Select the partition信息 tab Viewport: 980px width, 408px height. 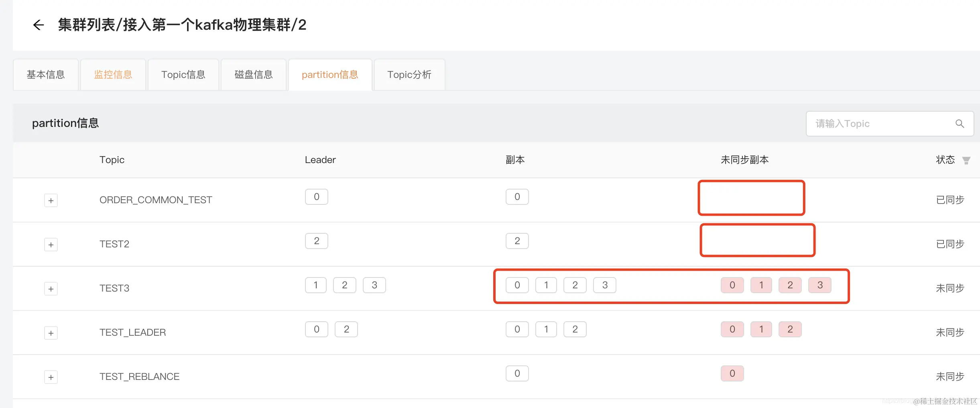(x=330, y=75)
